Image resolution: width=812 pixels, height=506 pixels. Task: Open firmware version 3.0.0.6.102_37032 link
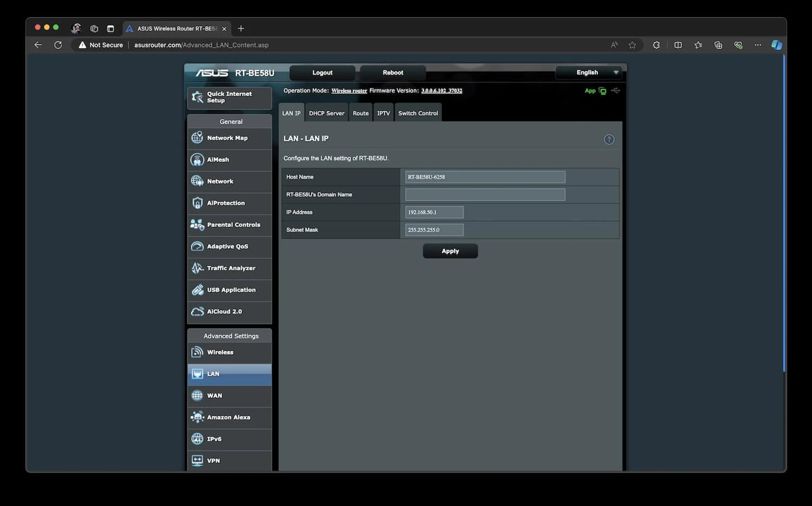coord(442,91)
